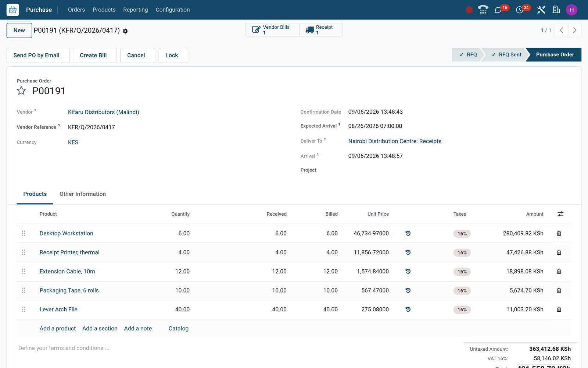Screen dimensions: 588x368
Task: Delete the Receipt Printer, thermal line
Action: pyautogui.click(x=559, y=252)
